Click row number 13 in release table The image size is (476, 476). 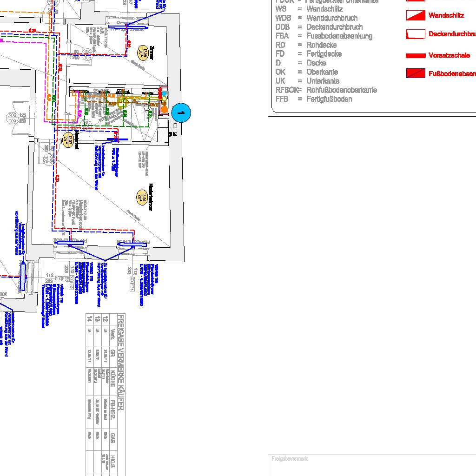pyautogui.click(x=98, y=319)
